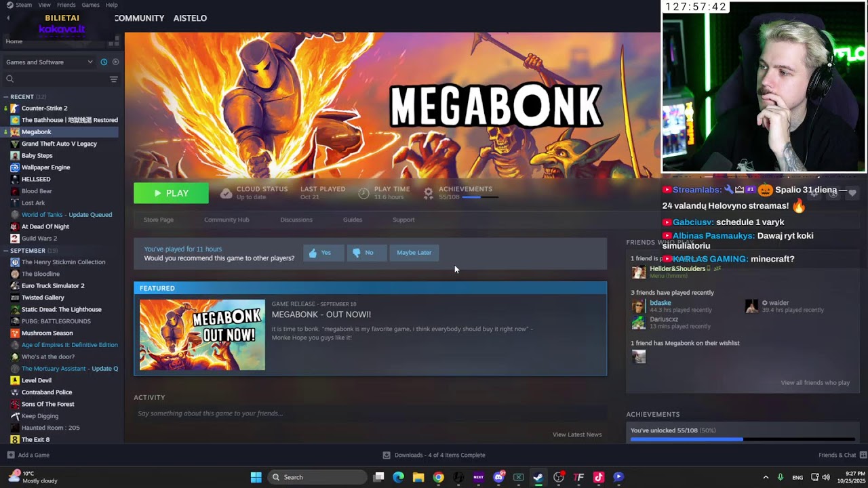The height and width of the screenshot is (488, 868).
Task: Open TikTok from the taskbar
Action: coord(599,477)
